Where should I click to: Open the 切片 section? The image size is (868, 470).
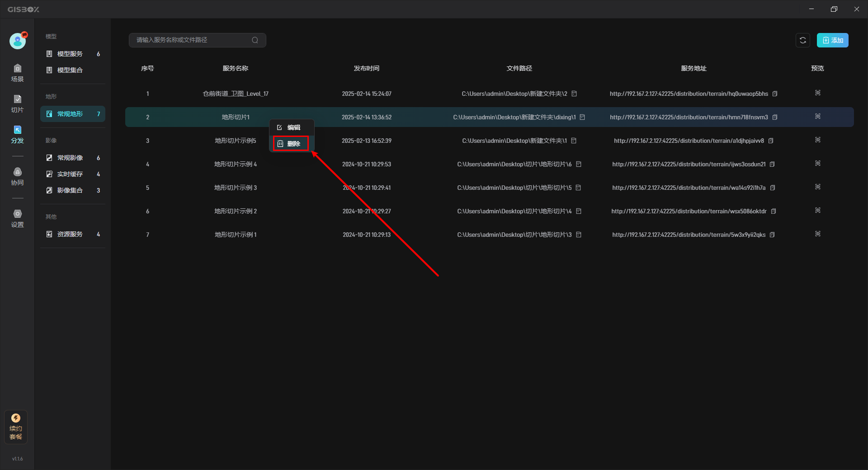17,104
